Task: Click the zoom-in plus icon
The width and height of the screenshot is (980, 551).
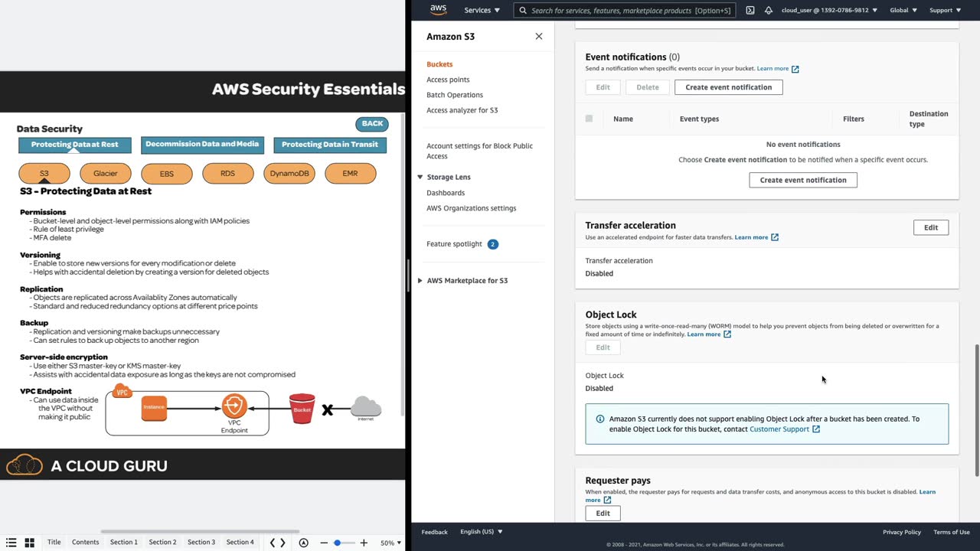Action: [x=364, y=543]
